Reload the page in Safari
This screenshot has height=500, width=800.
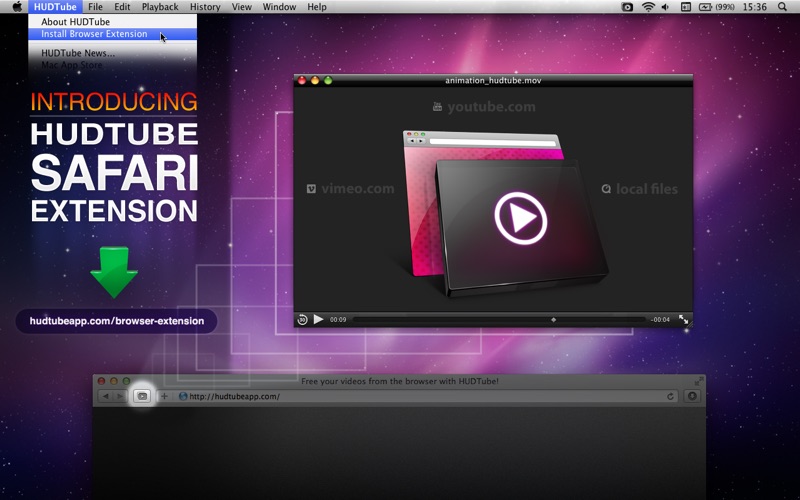click(670, 396)
